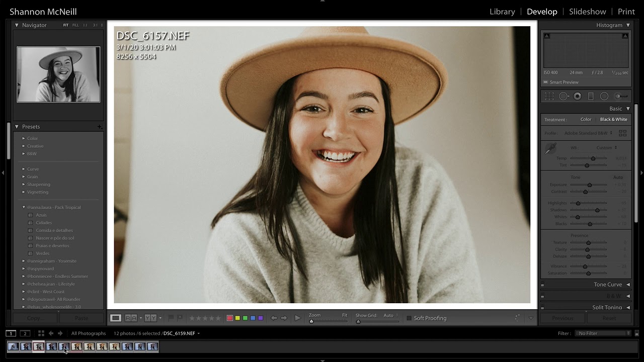Screen dimensions: 644x362
Task: Select the Red Eye Correction tool
Action: tap(578, 96)
